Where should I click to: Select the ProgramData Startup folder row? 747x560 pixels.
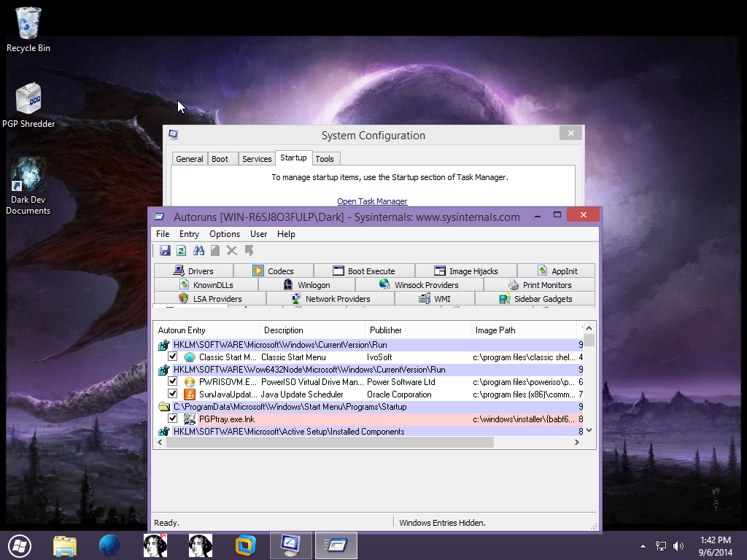369,407
